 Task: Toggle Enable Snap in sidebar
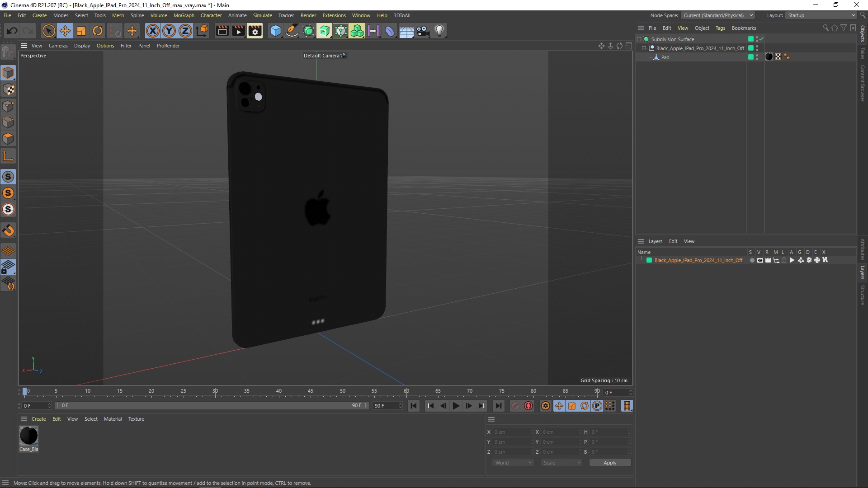point(8,230)
